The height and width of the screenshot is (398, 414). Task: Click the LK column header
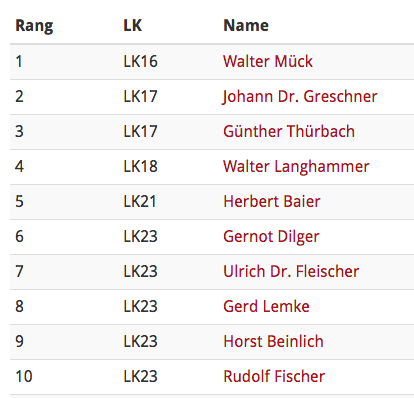(x=132, y=25)
